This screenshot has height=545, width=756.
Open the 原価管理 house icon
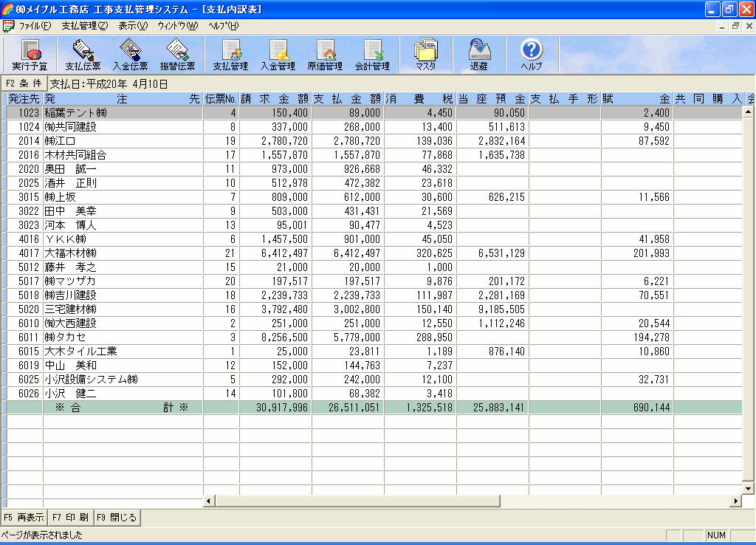coord(325,55)
